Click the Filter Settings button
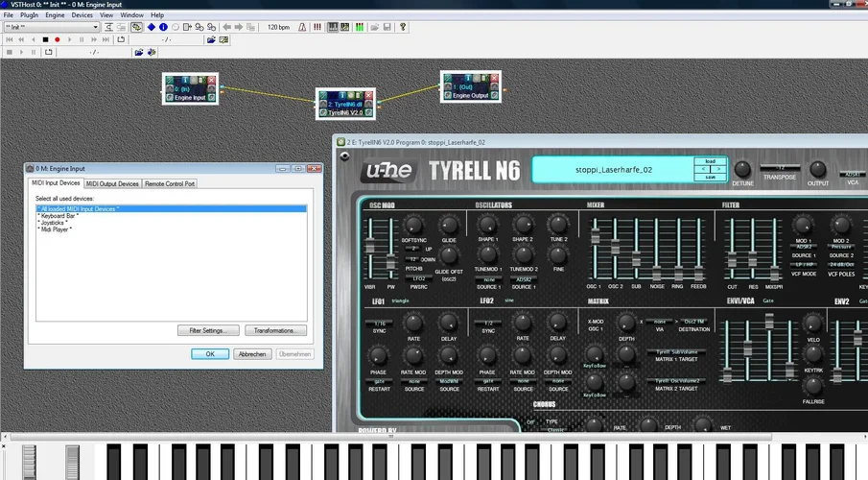Viewport: 868px width, 480px height. (207, 330)
